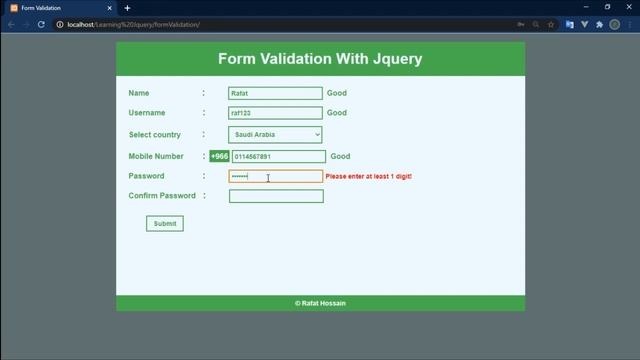The width and height of the screenshot is (640, 360).
Task: Click the Password label
Action: coord(146,176)
